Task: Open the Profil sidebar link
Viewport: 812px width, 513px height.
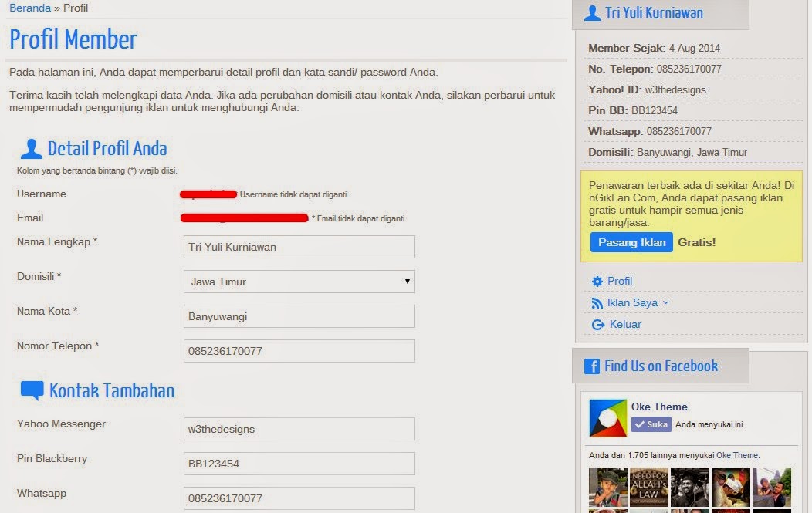Action: click(x=619, y=281)
